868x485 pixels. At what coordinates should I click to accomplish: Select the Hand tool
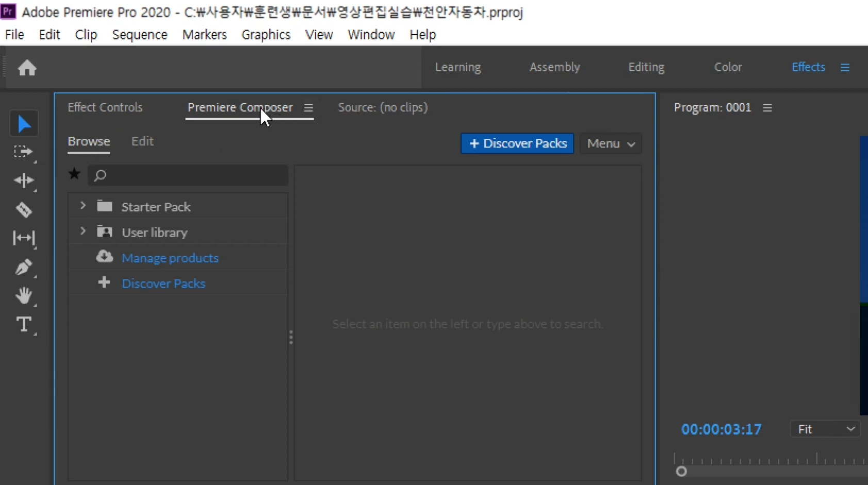(24, 295)
